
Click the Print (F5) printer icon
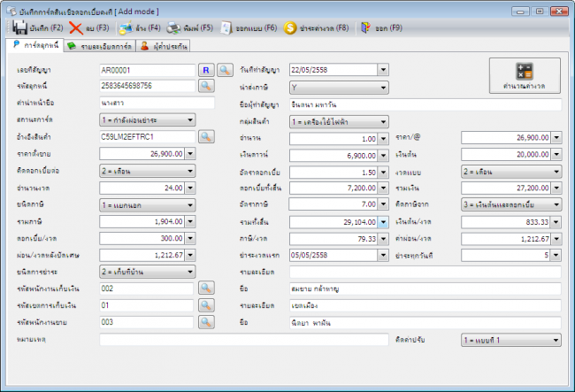[176, 27]
